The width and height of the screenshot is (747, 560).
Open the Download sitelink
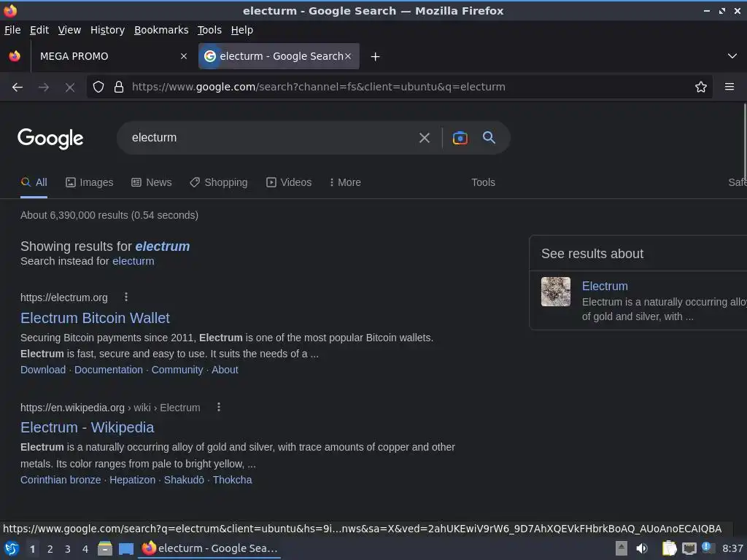point(43,370)
